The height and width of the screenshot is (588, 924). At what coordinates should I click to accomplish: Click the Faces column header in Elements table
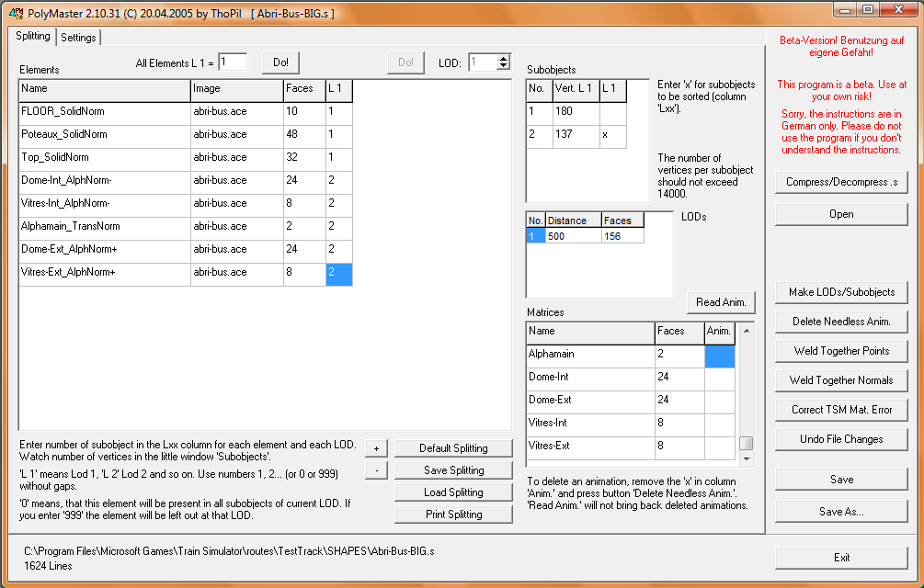click(x=304, y=90)
